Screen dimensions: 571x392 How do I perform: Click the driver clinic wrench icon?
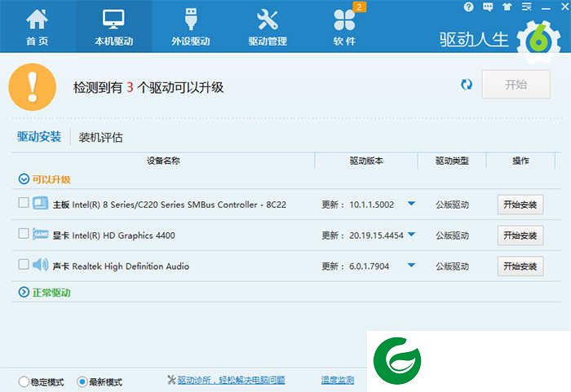tap(171, 380)
